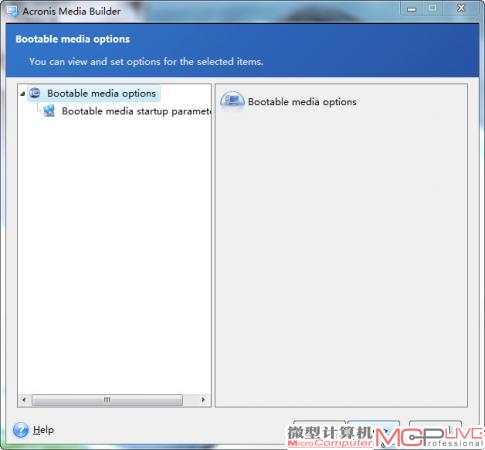Collapse the Bootable media options tree node

pos(23,94)
